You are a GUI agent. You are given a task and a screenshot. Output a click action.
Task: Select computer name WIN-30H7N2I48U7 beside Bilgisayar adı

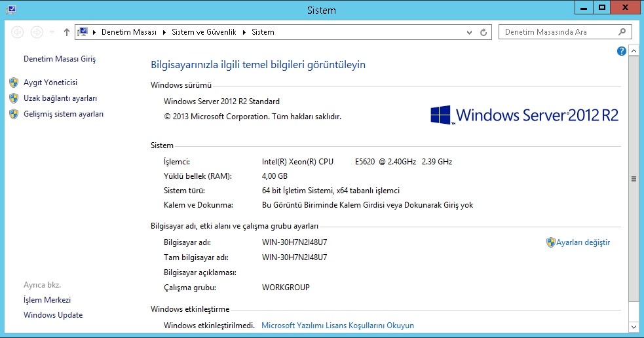pos(294,242)
